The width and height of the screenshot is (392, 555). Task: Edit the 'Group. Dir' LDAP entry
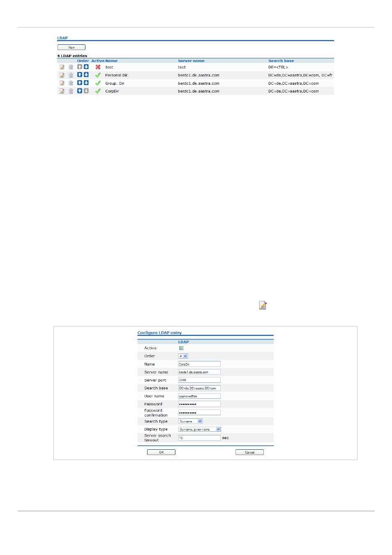pyautogui.click(x=62, y=83)
